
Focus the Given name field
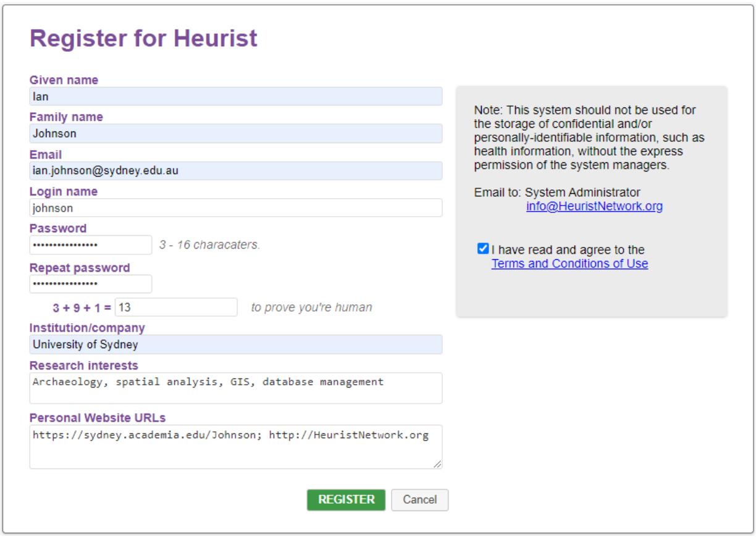click(236, 96)
